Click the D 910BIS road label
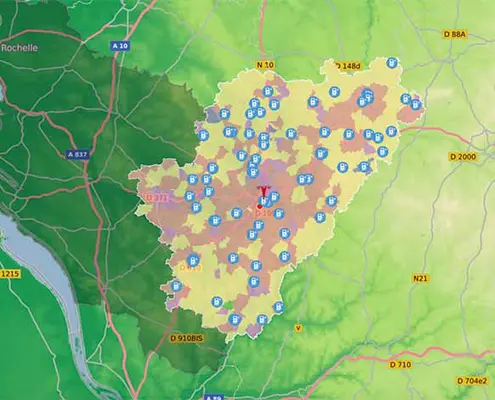 pos(186,338)
